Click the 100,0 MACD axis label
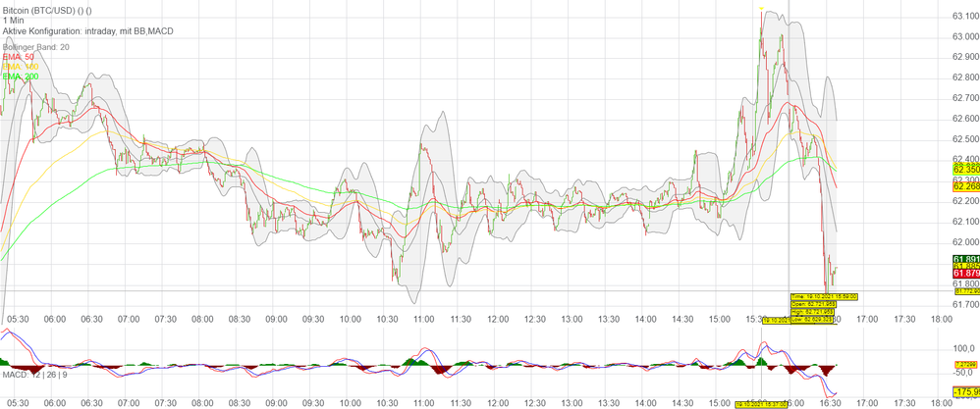Viewport: 980px width, 409px height. 963,348
